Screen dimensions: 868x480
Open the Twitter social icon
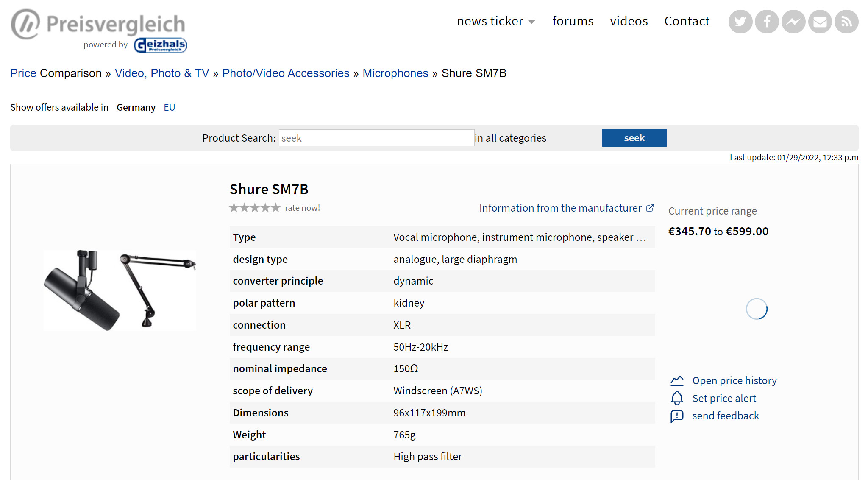click(x=740, y=22)
